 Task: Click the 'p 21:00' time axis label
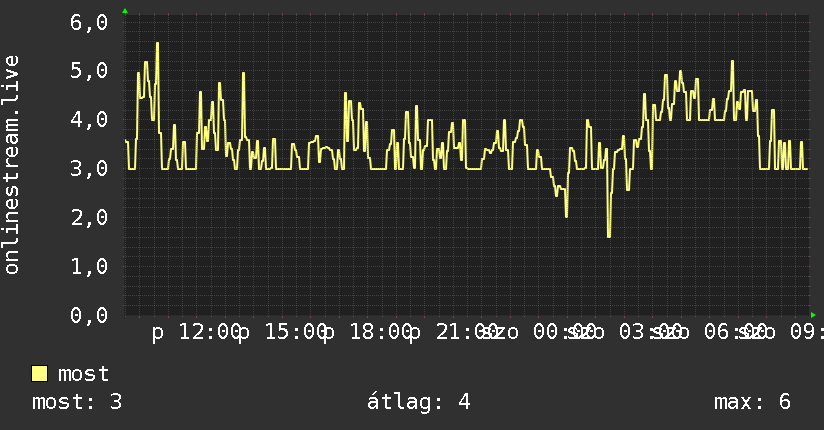click(454, 333)
